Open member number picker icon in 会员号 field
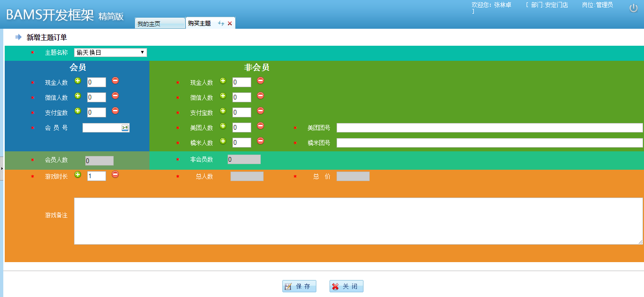The height and width of the screenshot is (297, 644). point(125,128)
